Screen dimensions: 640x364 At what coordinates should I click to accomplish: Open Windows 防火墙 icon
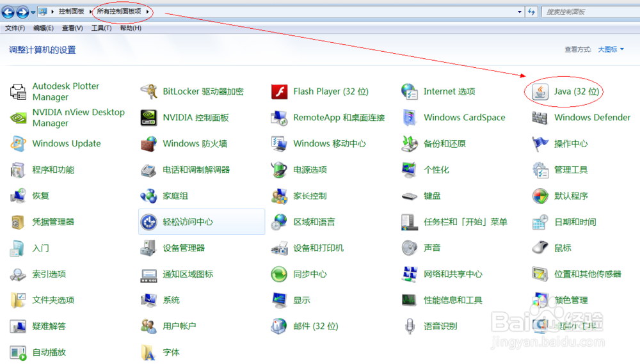pyautogui.click(x=148, y=144)
